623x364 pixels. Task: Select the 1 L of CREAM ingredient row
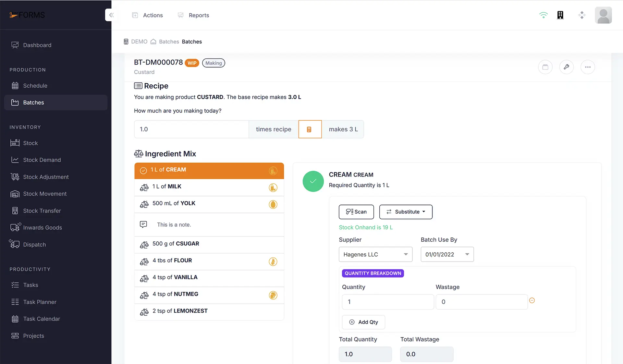[x=209, y=170]
